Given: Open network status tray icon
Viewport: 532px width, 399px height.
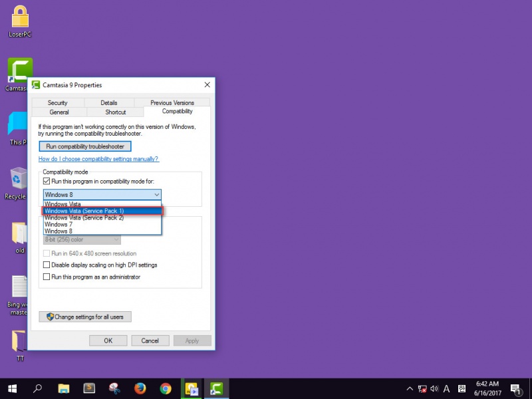Looking at the screenshot, I should click(422, 389).
